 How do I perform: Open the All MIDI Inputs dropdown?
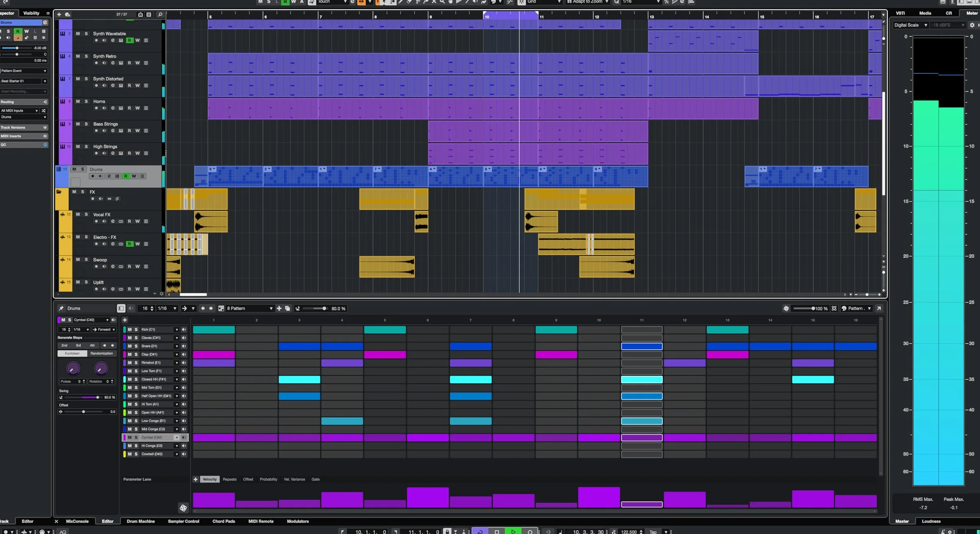click(x=20, y=111)
